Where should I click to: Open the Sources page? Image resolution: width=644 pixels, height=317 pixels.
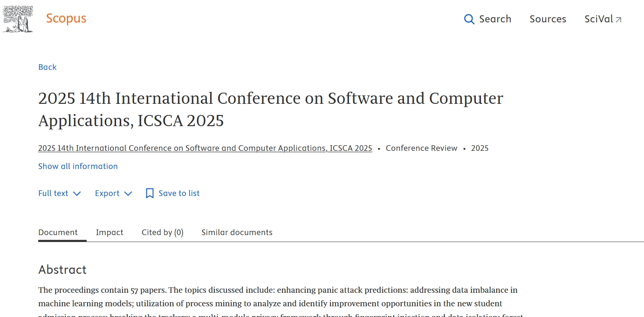(x=548, y=19)
